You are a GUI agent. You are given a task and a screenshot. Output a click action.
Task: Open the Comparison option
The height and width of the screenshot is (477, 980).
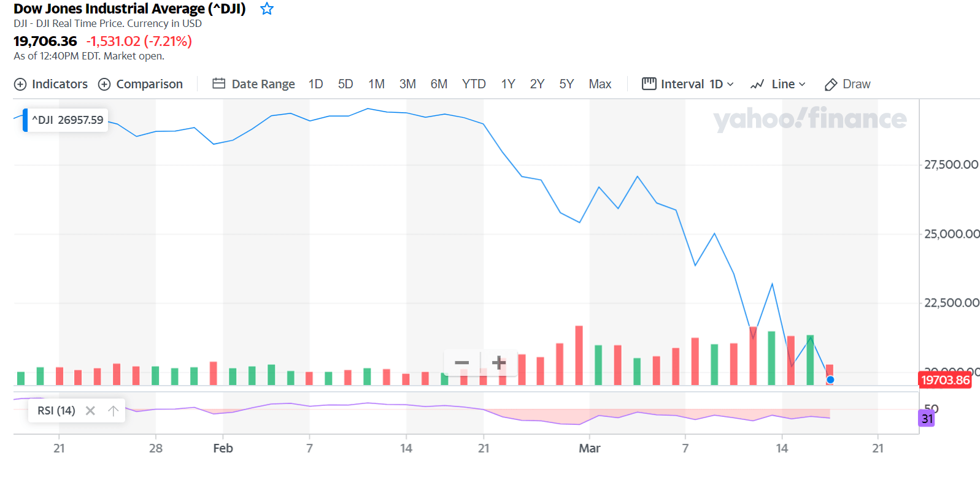141,84
